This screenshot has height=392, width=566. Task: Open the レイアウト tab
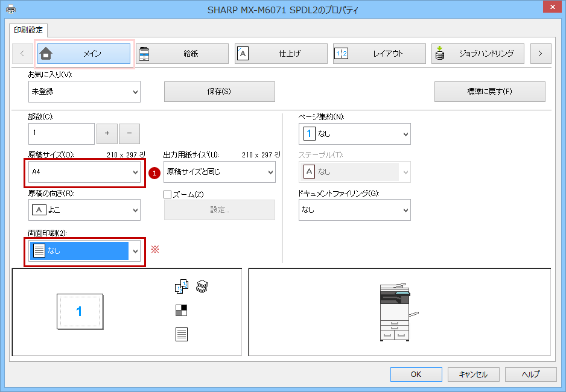(x=380, y=54)
